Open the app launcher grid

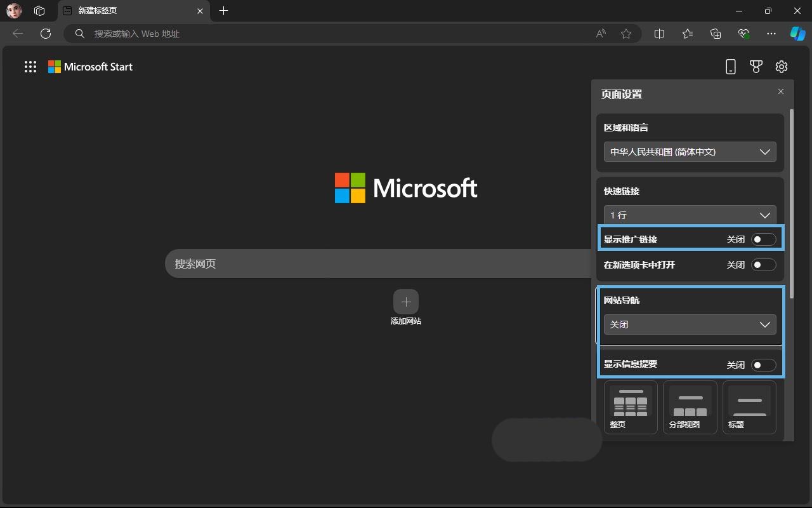click(x=30, y=67)
